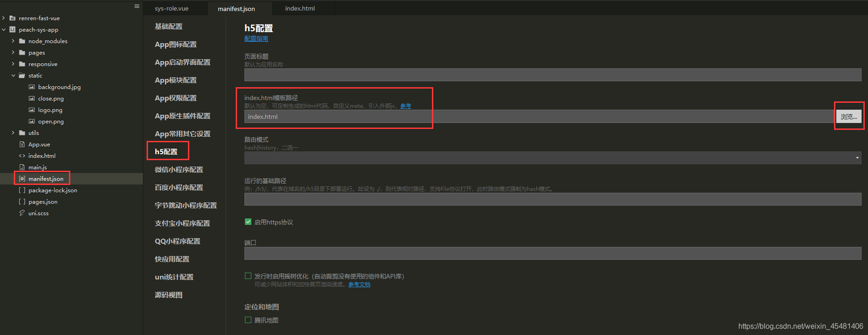The width and height of the screenshot is (868, 335).
Task: Select the h5配置 section in sidebar
Action: [x=166, y=152]
